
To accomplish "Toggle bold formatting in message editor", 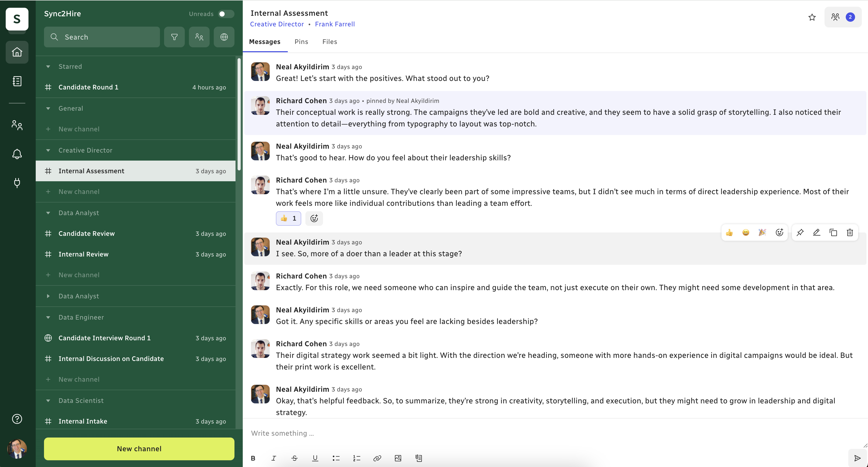I will (253, 458).
